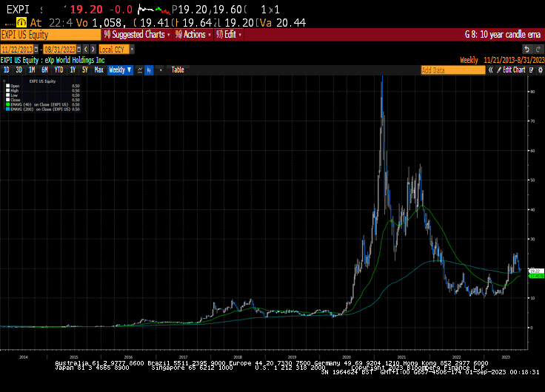Open chart settings gear icon
This screenshot has height=392, width=545.
tap(540, 70)
